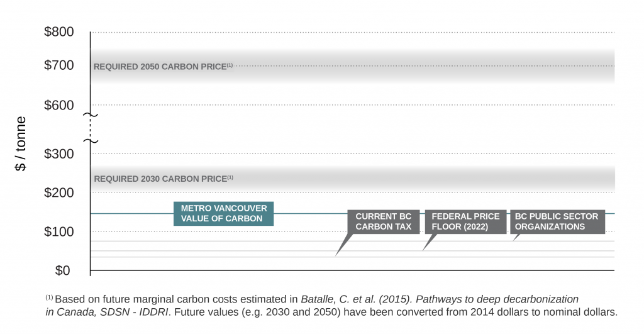The height and width of the screenshot is (334, 644).
Task: Click the $300 axis label
Action: pyautogui.click(x=59, y=153)
